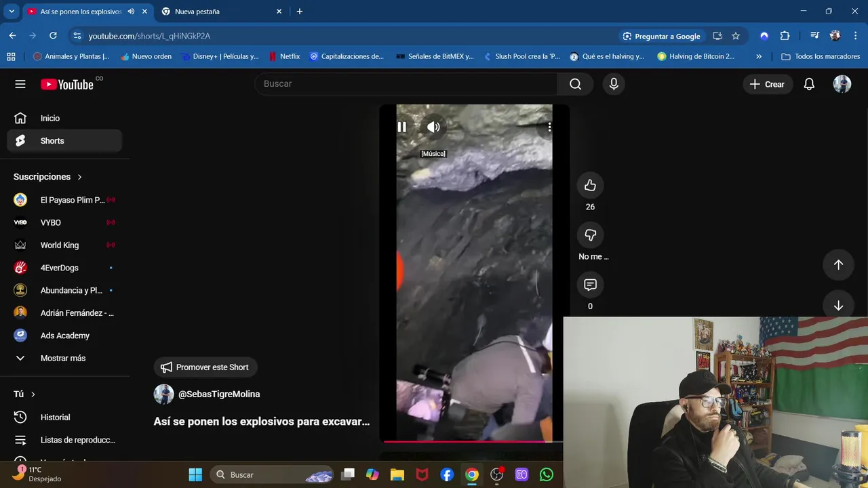Open the Abundancia y Pl... subscription
The width and height of the screenshot is (868, 488).
tap(64, 290)
